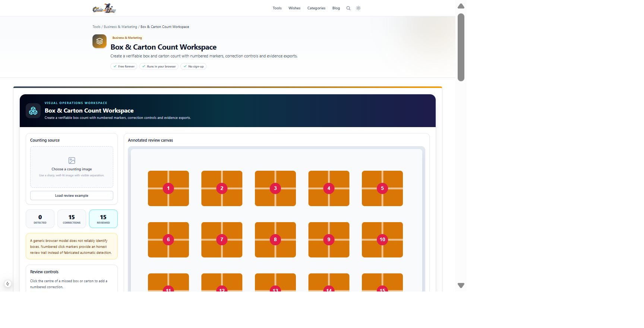
Task: Click the Counting source heading
Action: coord(45,141)
